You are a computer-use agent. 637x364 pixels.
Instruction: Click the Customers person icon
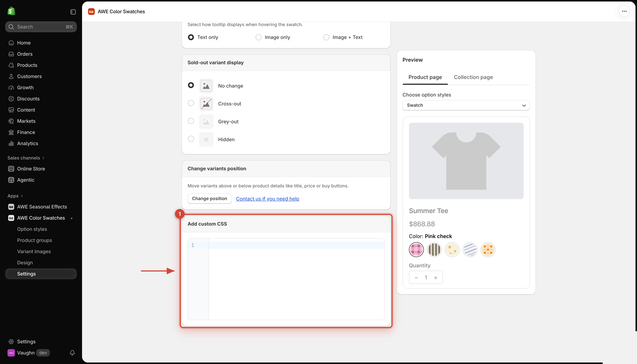11,76
